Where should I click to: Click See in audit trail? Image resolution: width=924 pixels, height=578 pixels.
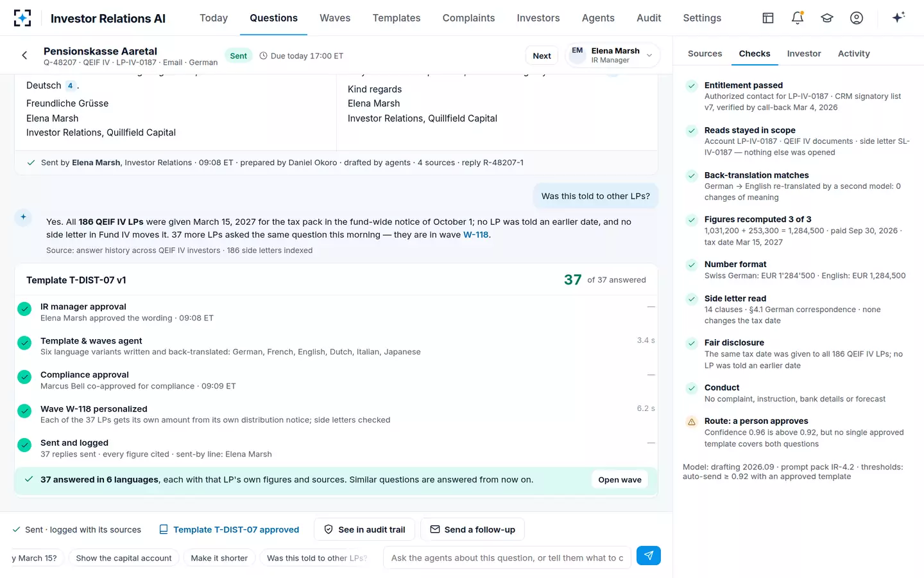[x=364, y=529]
